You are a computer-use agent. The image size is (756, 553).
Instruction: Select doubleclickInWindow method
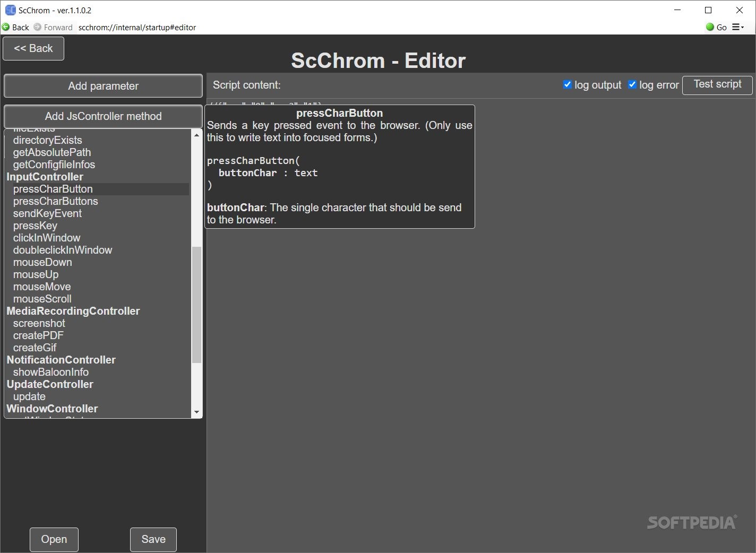tap(63, 250)
